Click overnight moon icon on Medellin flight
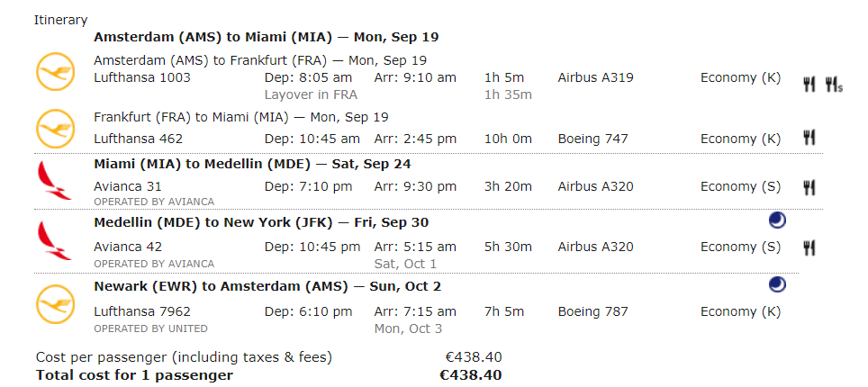Viewport: 868px width, 387px height. click(777, 220)
